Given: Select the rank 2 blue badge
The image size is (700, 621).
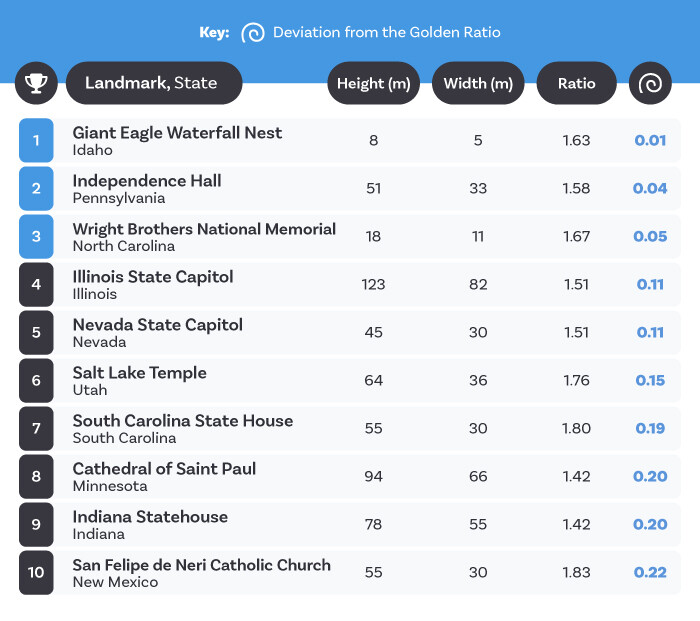Looking at the screenshot, I should click(x=36, y=188).
